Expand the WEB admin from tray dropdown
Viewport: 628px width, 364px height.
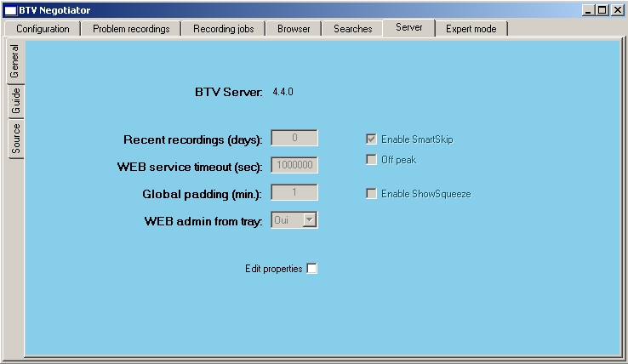coord(310,219)
